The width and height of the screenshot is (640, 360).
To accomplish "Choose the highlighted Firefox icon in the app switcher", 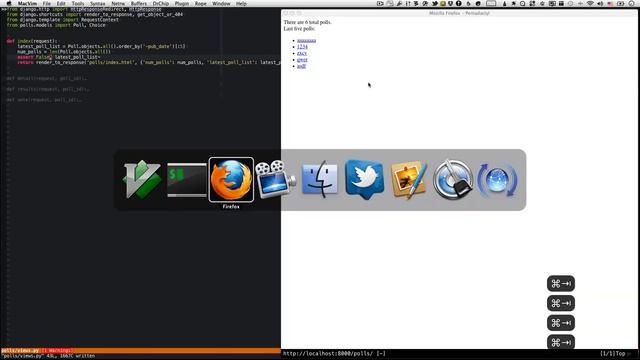I will (x=231, y=180).
